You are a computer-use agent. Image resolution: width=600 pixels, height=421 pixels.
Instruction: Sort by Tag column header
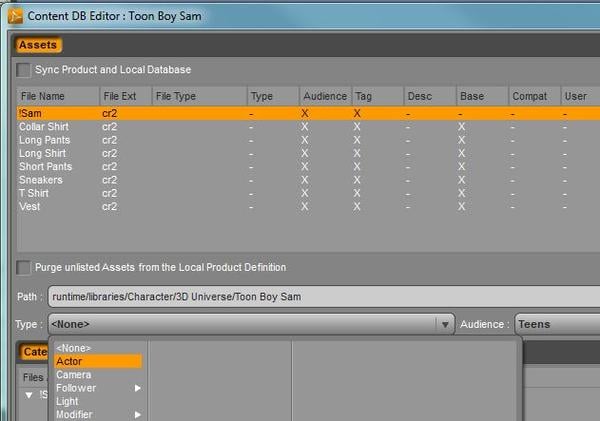[378, 96]
